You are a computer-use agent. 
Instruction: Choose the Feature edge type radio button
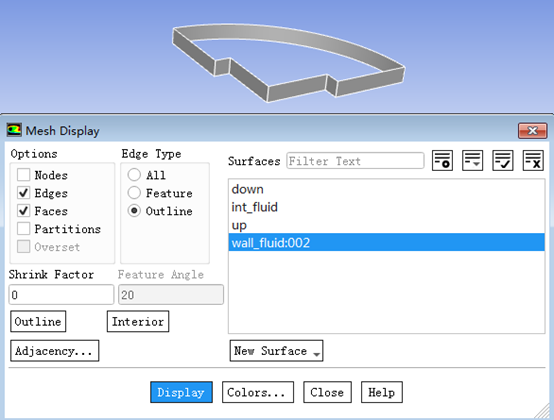(134, 193)
